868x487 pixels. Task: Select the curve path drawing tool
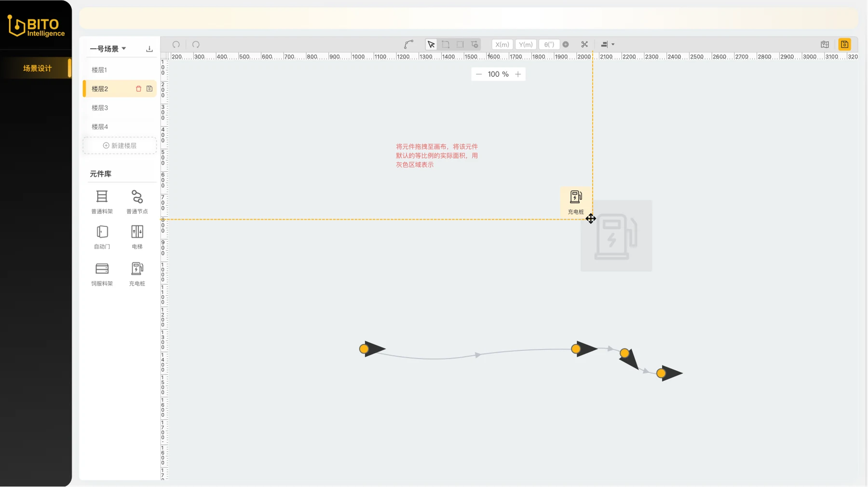pos(408,44)
